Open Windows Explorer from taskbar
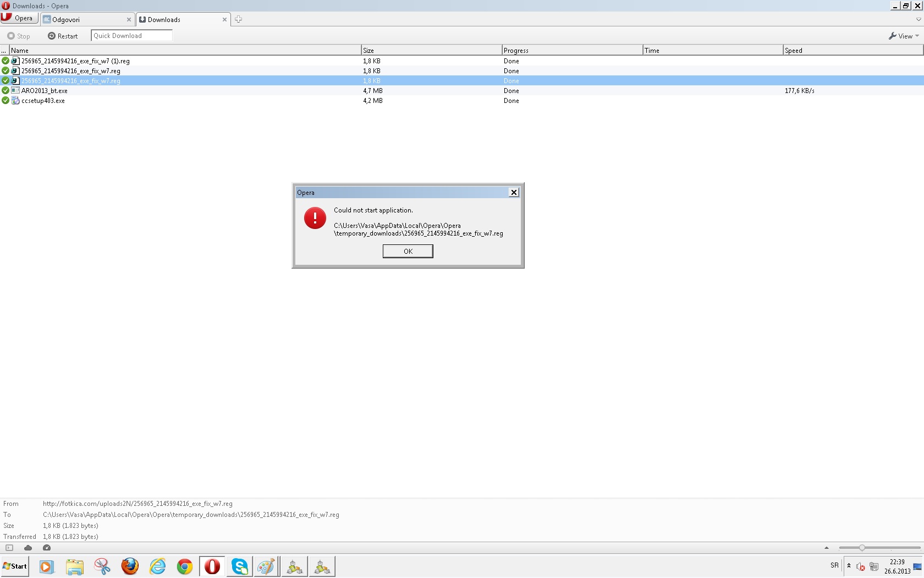Viewport: 924px width, 578px height. click(x=74, y=566)
